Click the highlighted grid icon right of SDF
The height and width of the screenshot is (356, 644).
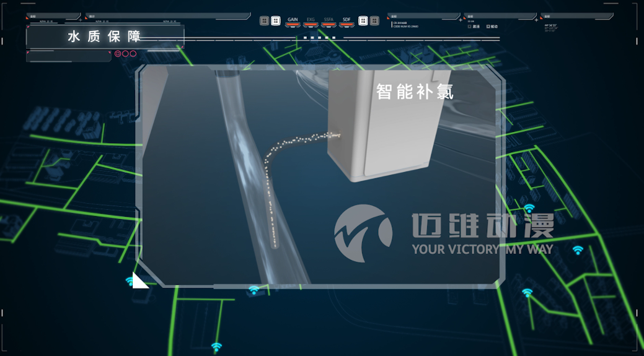363,21
